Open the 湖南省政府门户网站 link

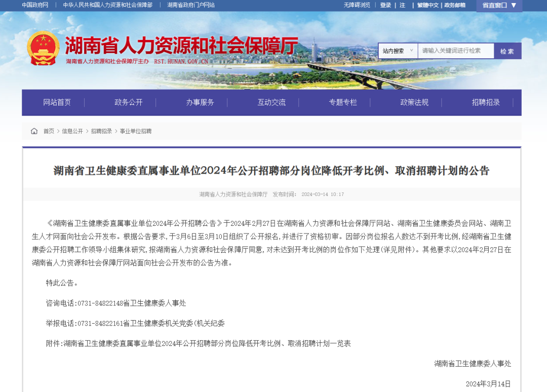[191, 5]
